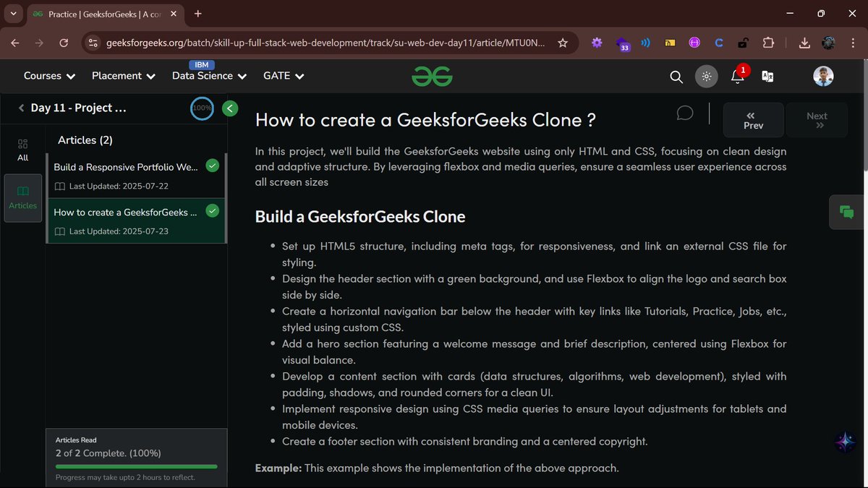Reload the page
The image size is (868, 488).
pyautogui.click(x=64, y=43)
